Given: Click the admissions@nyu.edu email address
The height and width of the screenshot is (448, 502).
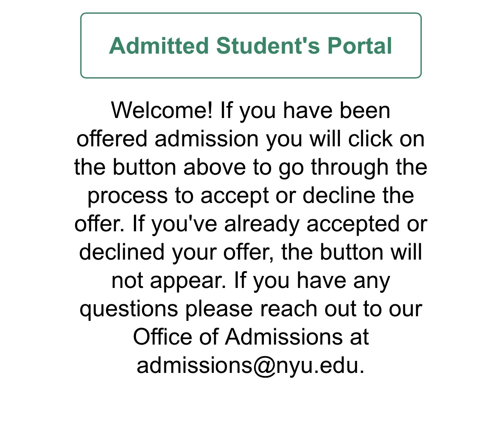Looking at the screenshot, I should [247, 366].
